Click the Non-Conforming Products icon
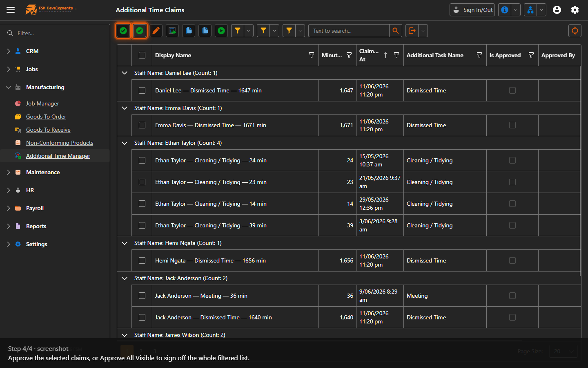 (18, 143)
